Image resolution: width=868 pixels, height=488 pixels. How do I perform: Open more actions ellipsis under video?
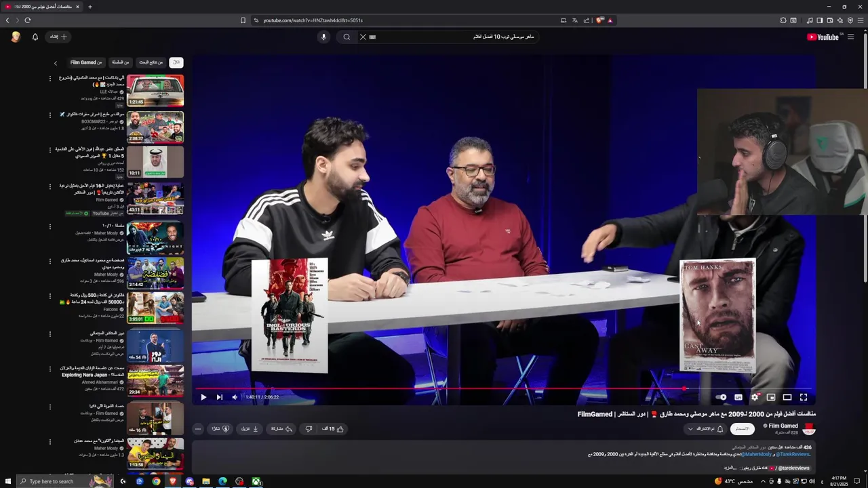tap(198, 428)
